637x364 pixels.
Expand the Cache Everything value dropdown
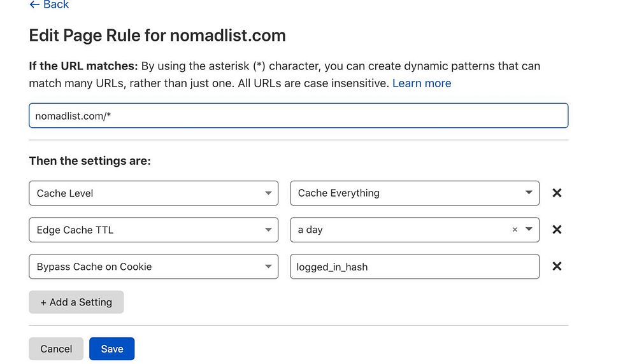(408, 193)
